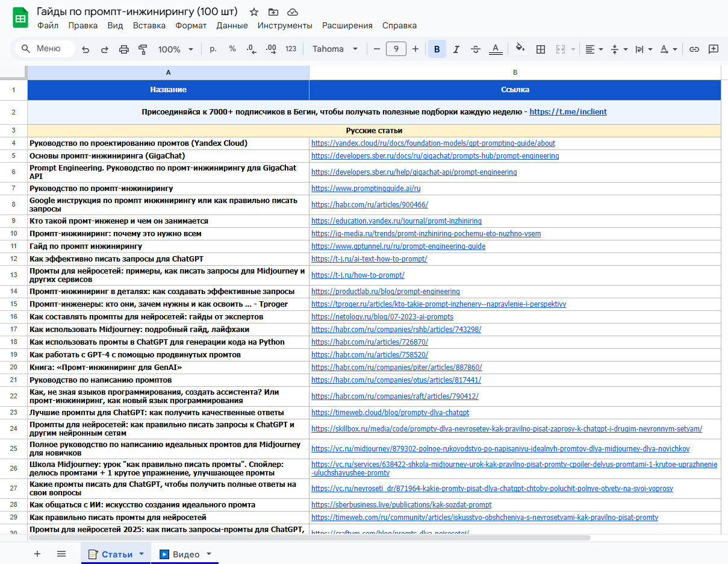Viewport: 728px width, 564px height.
Task: Open the fill color picker
Action: 520,49
